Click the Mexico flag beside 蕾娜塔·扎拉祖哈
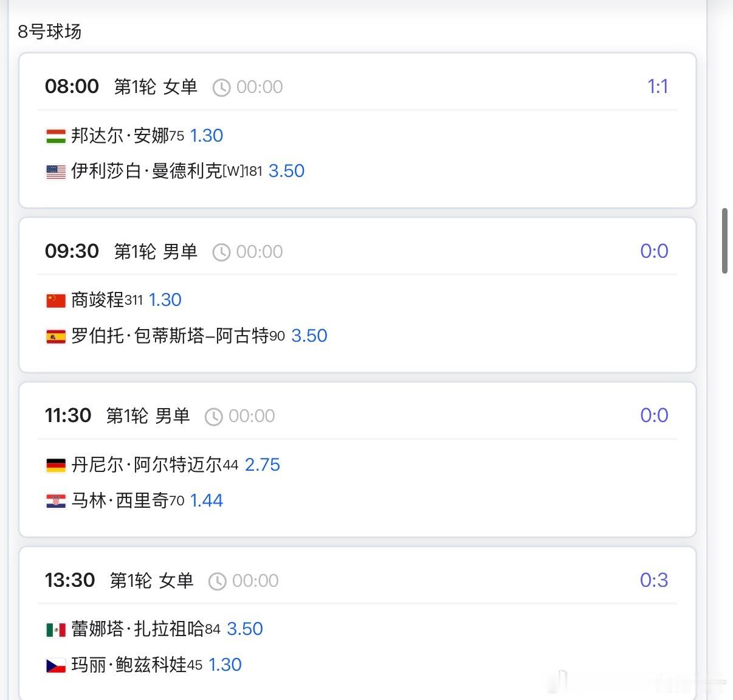 pyautogui.click(x=56, y=629)
